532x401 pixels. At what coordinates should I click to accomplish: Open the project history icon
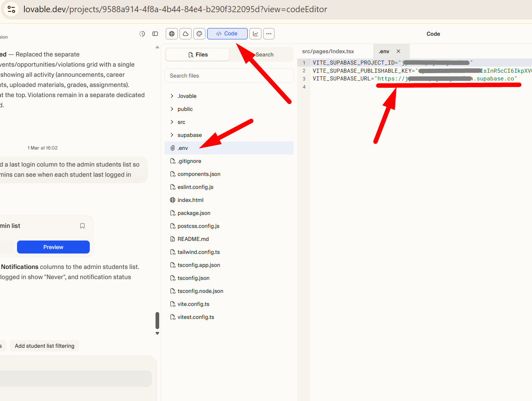pos(142,34)
